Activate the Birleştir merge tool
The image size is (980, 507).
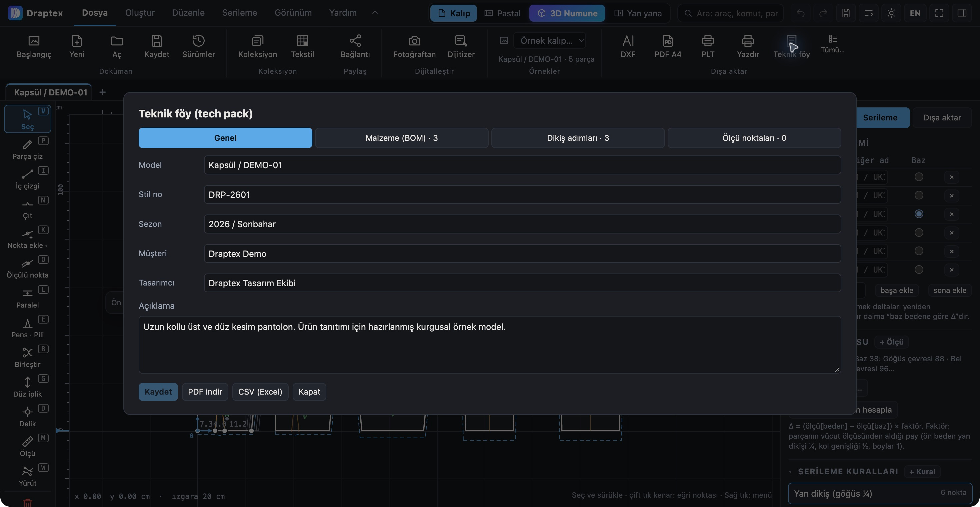(27, 357)
